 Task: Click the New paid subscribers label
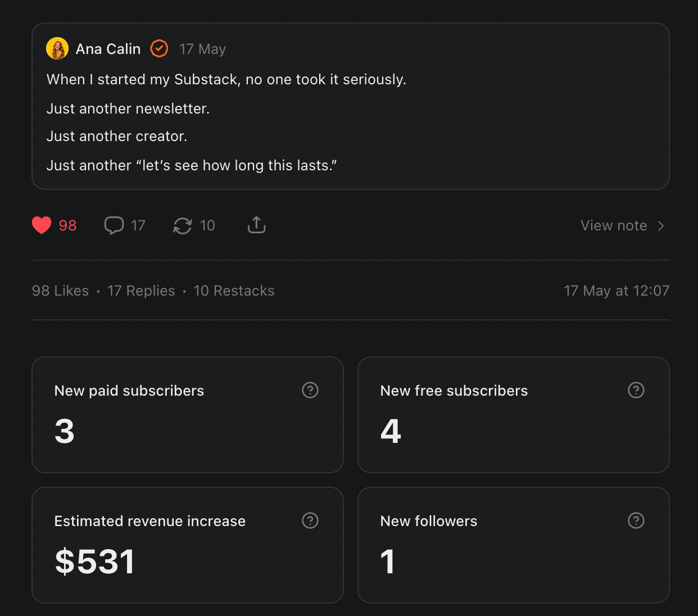tap(129, 391)
